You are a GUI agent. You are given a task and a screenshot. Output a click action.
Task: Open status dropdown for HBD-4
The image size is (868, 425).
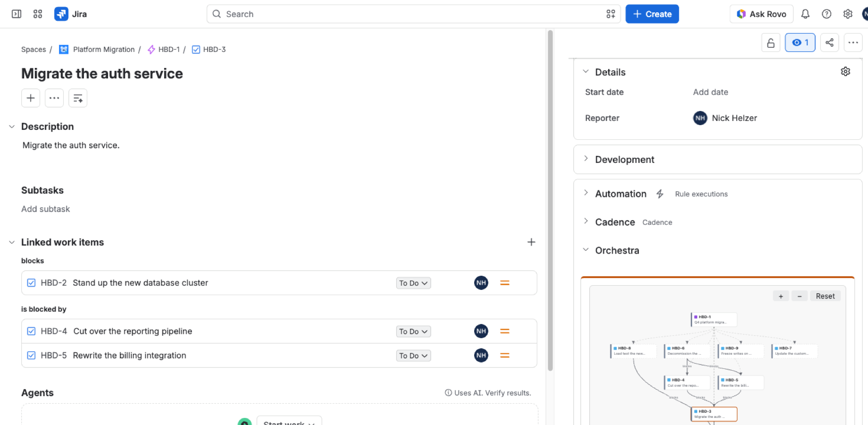click(x=413, y=331)
